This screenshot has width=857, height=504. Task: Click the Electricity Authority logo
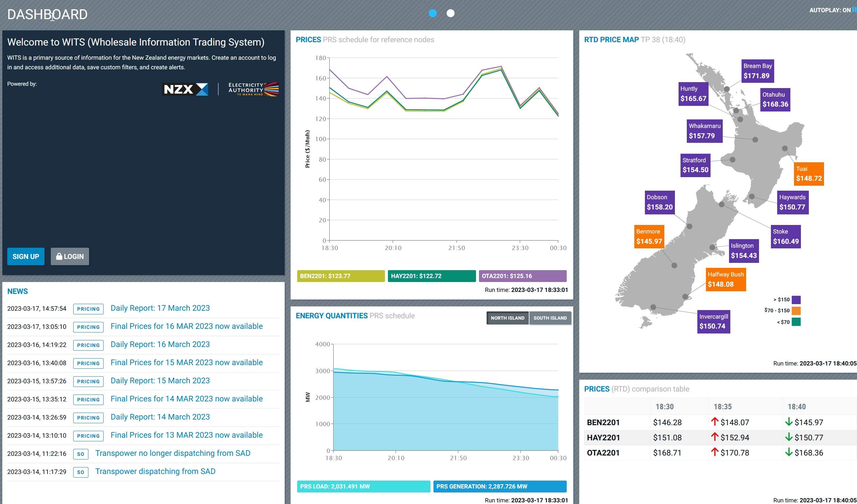[253, 89]
